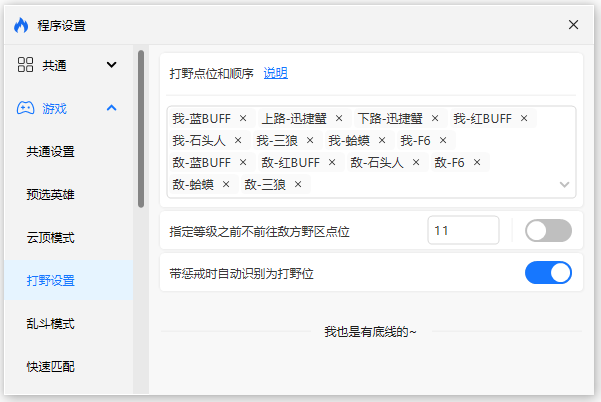Click the level number input field

pyautogui.click(x=463, y=231)
